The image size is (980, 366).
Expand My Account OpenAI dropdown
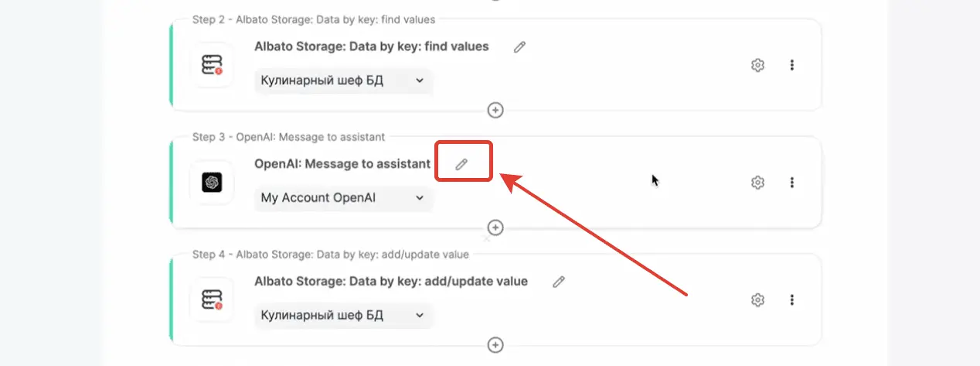pyautogui.click(x=343, y=197)
